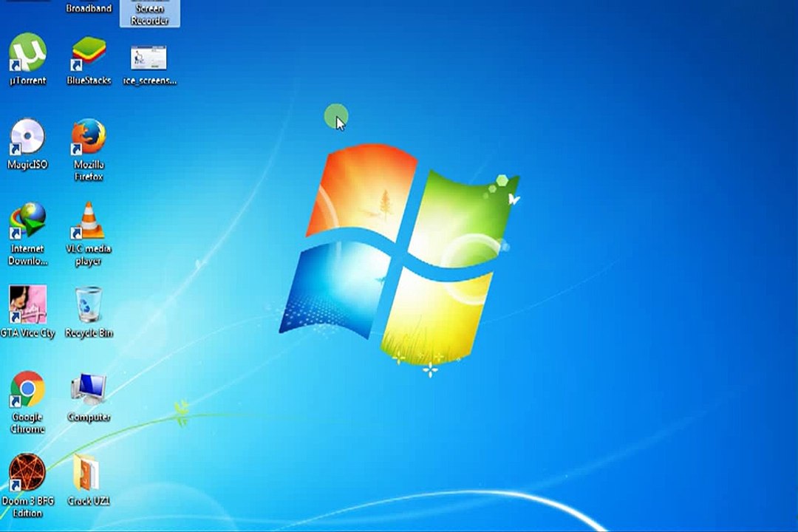Select the Screen Recorder desktop item
The width and height of the screenshot is (798, 532).
149,13
